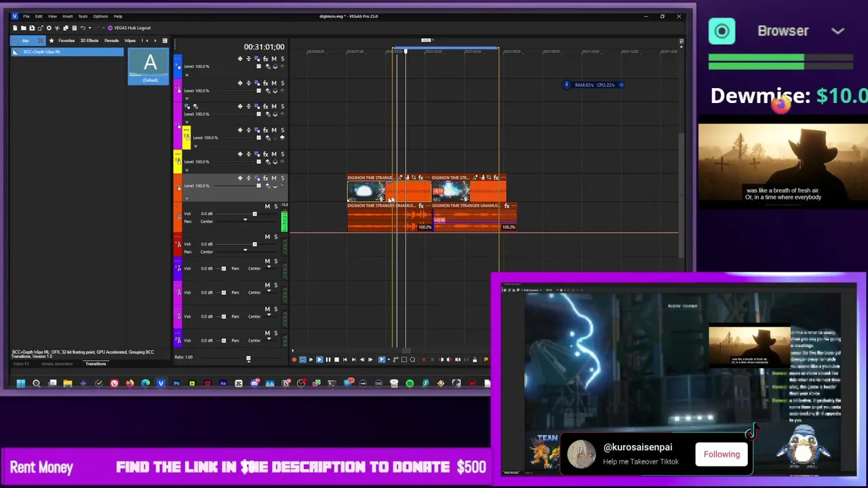Click the lock icon in editing toolbar

point(475,360)
